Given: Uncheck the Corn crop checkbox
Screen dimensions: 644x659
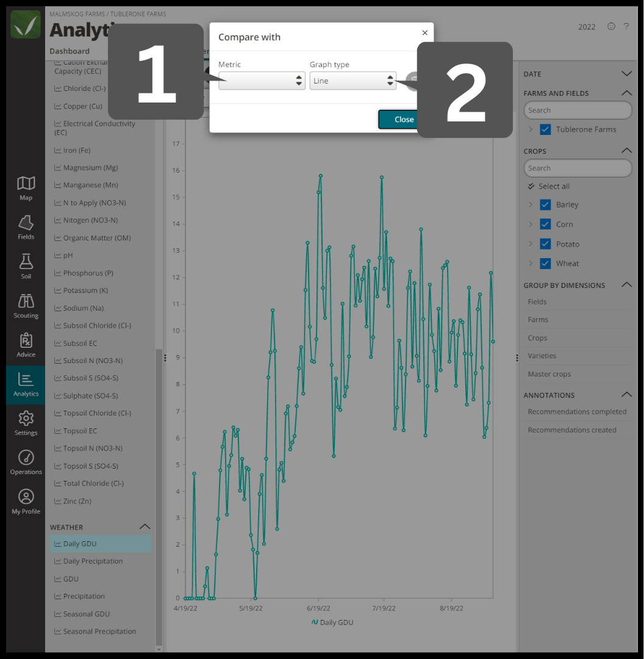Looking at the screenshot, I should coord(545,225).
